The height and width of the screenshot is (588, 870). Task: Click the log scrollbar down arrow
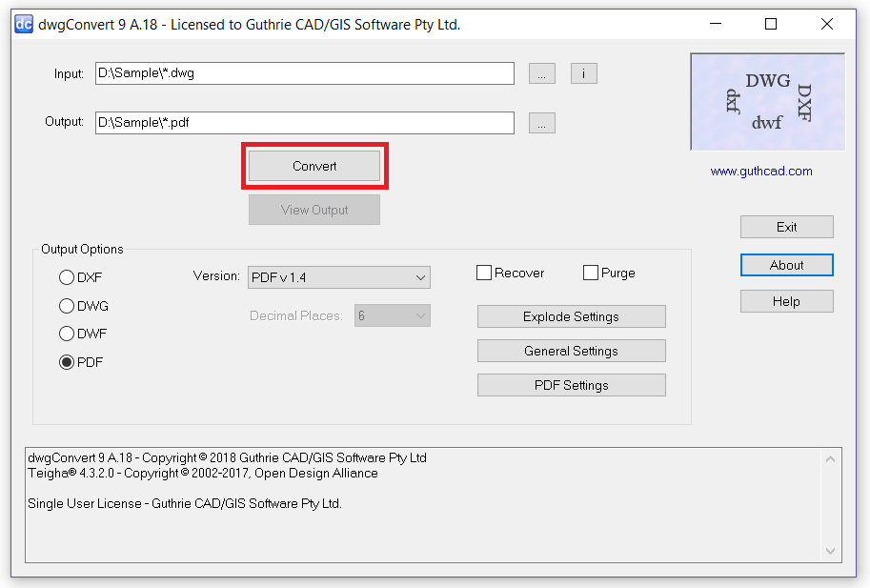click(830, 551)
